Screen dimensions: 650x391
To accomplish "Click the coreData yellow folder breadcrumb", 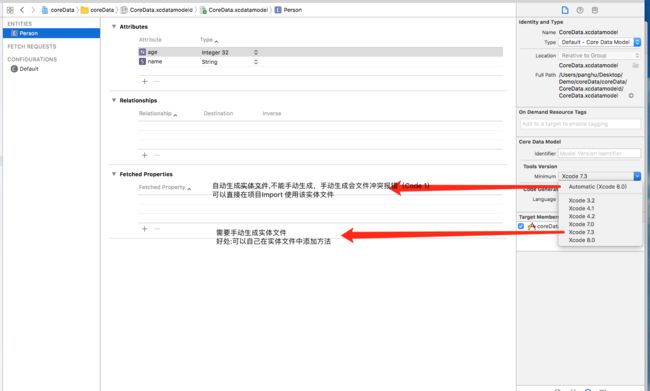I will point(97,10).
